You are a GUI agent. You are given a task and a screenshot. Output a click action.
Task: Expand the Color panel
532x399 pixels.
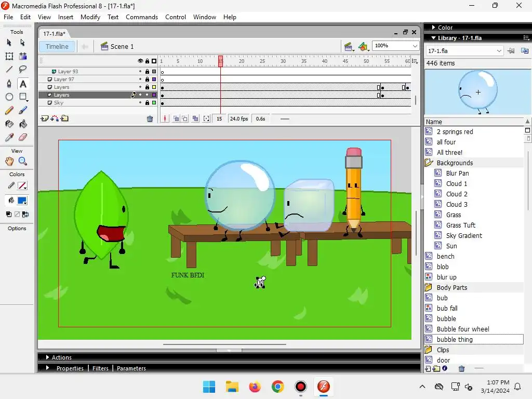tap(434, 27)
